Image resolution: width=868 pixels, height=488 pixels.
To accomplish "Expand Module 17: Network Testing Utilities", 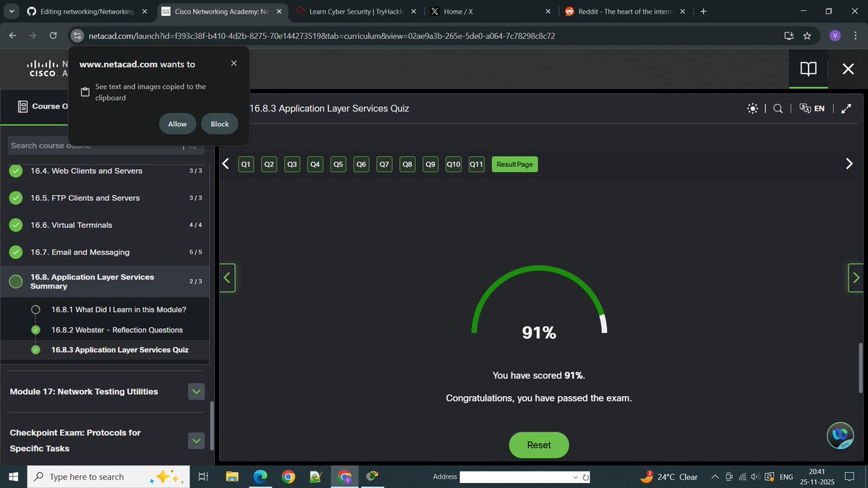I will (x=196, y=392).
